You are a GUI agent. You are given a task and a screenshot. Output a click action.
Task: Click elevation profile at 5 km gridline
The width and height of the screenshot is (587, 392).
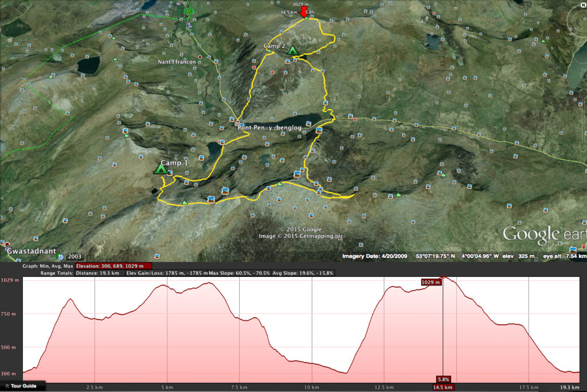(x=167, y=332)
